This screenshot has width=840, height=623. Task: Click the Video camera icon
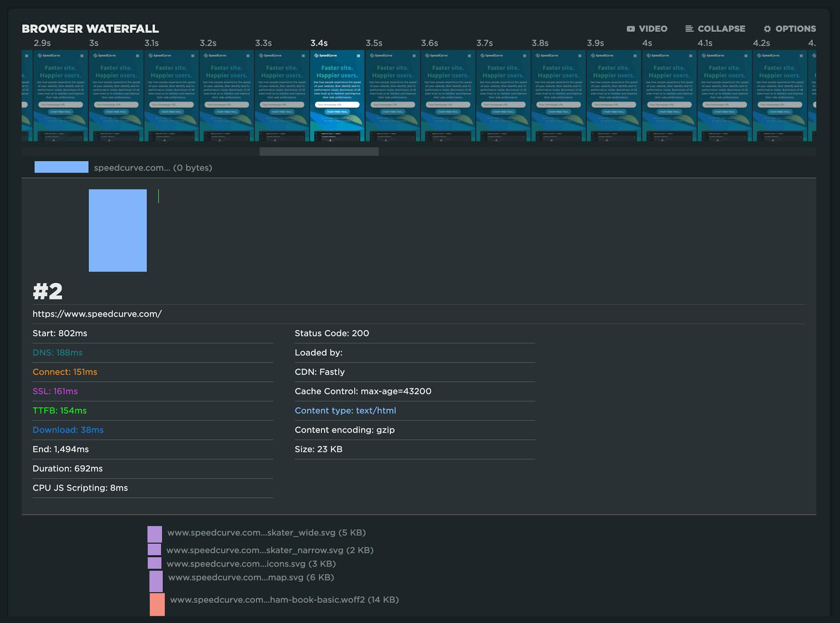pyautogui.click(x=630, y=29)
